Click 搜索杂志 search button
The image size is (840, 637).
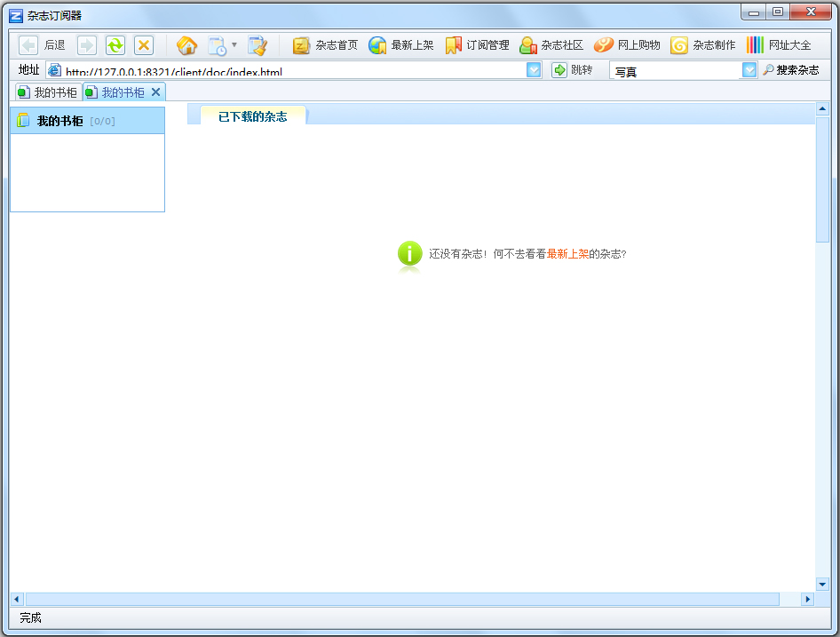point(791,70)
